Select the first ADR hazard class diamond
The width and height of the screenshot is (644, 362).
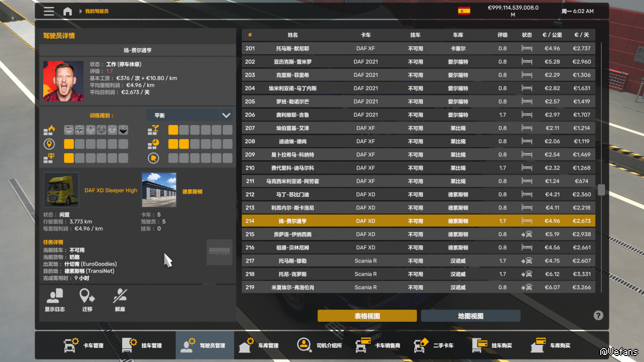point(69,130)
